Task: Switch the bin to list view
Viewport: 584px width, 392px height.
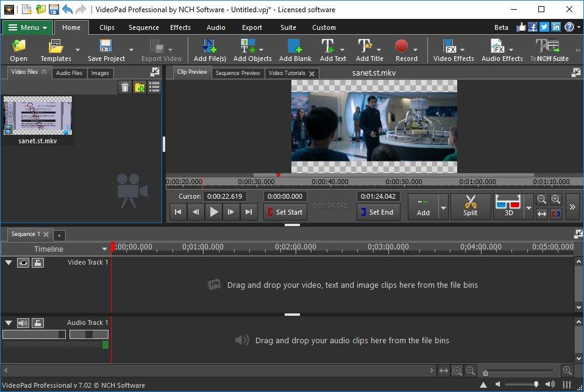Action: pyautogui.click(x=154, y=87)
